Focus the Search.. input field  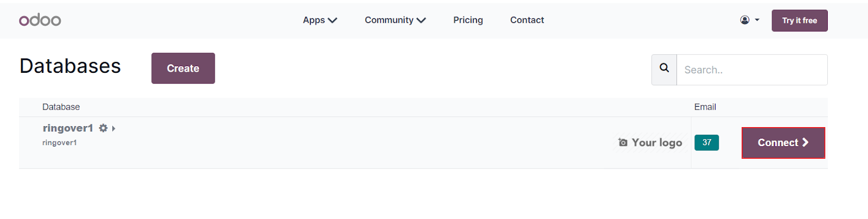pyautogui.click(x=752, y=70)
